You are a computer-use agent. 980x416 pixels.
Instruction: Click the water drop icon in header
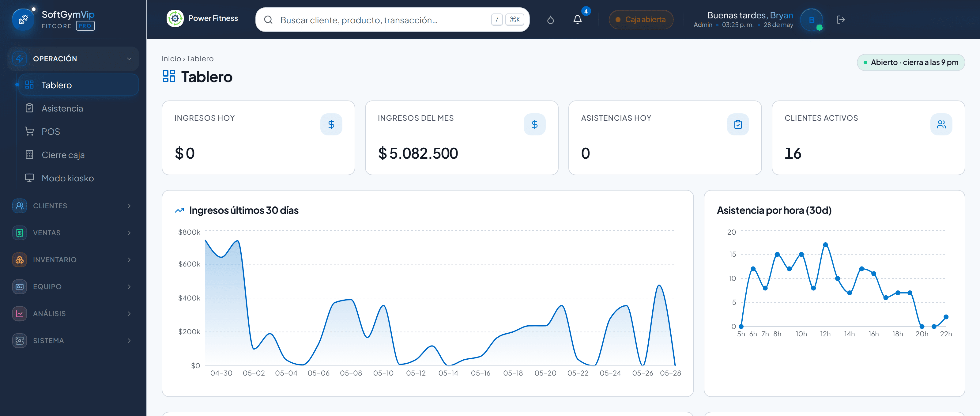[551, 20]
